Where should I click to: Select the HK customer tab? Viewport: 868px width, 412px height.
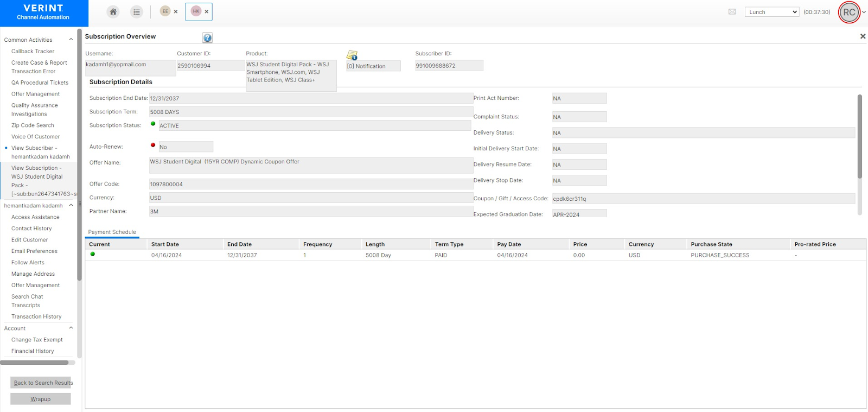point(196,11)
